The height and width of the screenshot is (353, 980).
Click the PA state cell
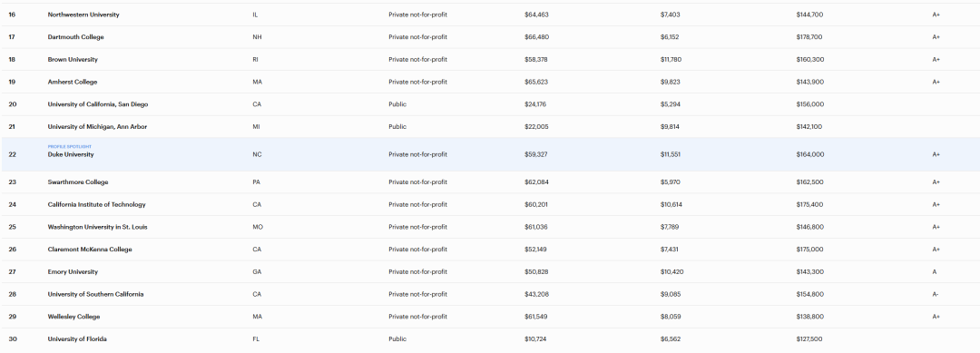[x=256, y=181]
